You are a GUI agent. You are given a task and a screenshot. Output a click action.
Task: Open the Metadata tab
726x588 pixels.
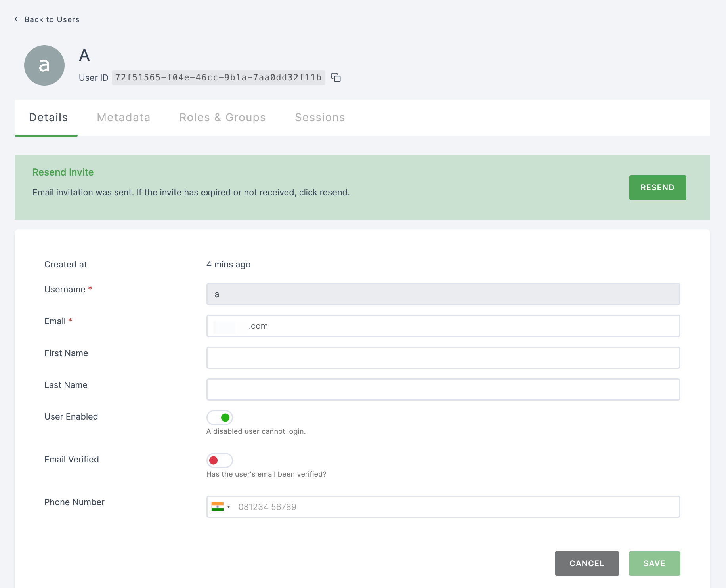(124, 118)
